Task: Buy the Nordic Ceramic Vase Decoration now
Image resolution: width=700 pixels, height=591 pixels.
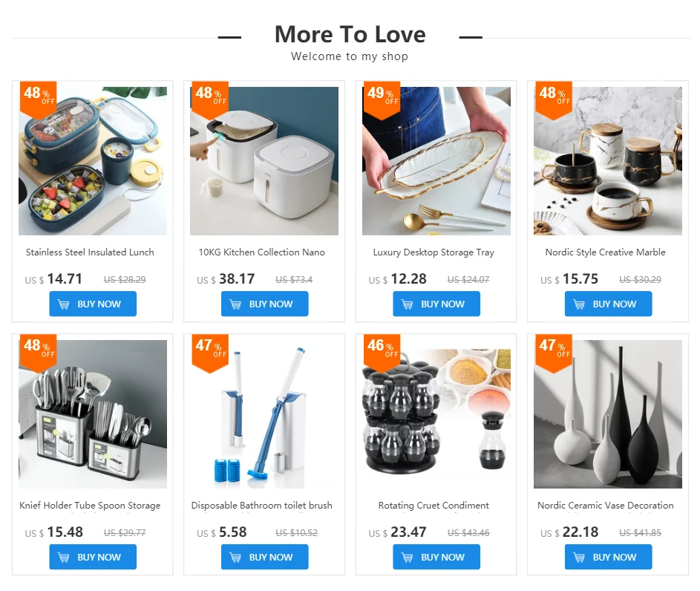Action: [x=609, y=557]
